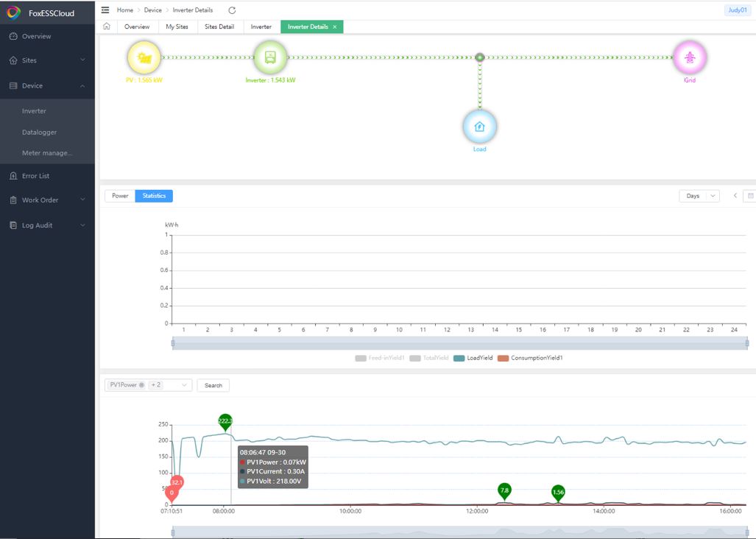Click the hamburger menu collapse icon
Screen dimensions: 756x539
click(x=105, y=10)
